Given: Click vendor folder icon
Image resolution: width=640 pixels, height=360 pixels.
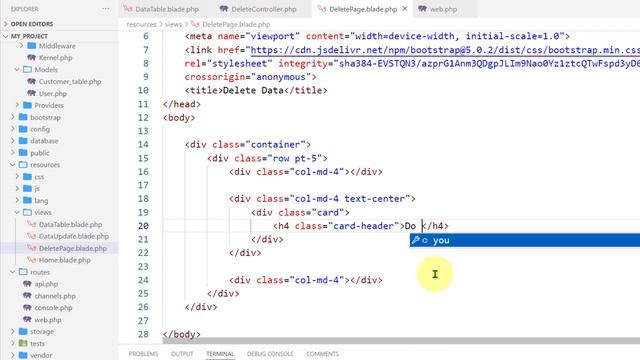Looking at the screenshot, I should [x=23, y=355].
